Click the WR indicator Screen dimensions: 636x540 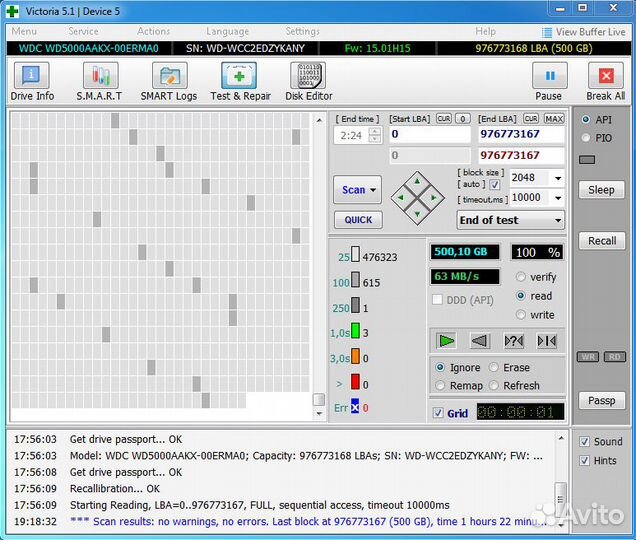coord(588,357)
